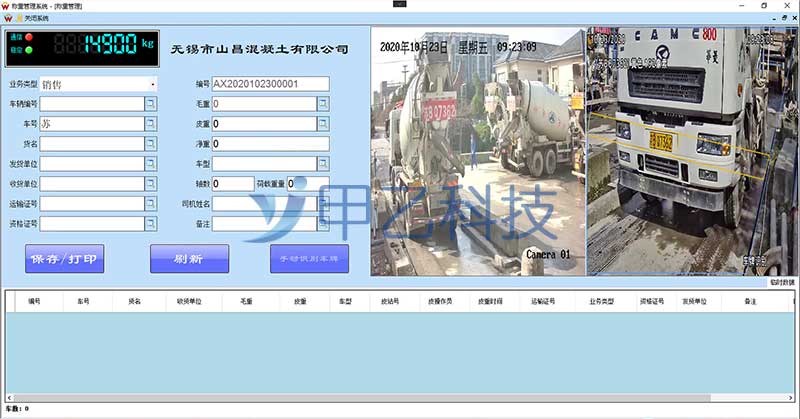The image size is (800, 419).
Task: Focus the 轴数 input field
Action: click(232, 184)
